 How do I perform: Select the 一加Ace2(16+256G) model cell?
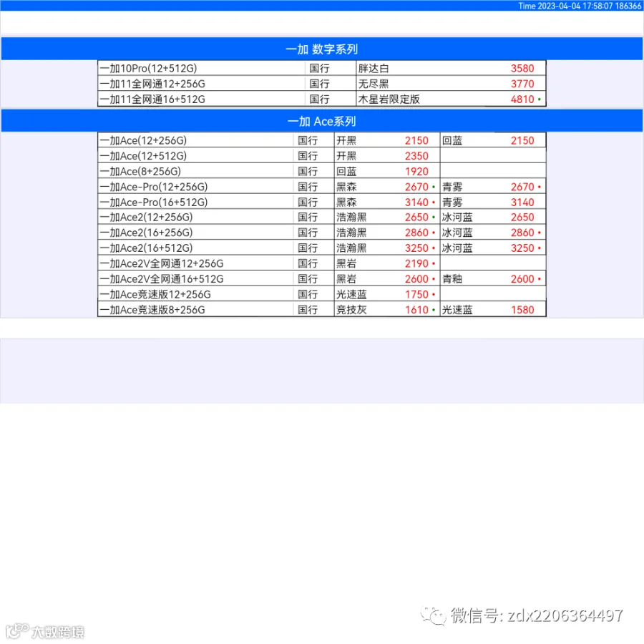[195, 233]
